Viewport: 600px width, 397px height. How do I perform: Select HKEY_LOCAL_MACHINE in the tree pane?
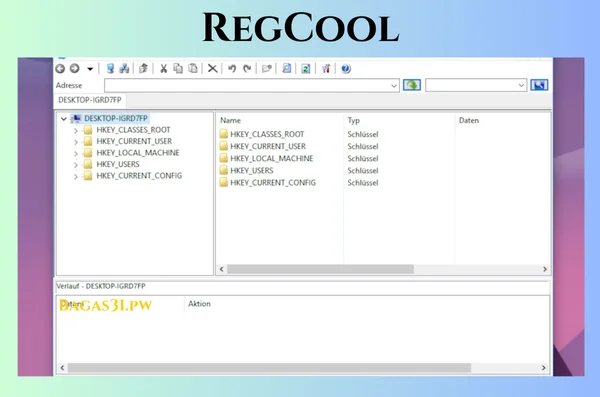(x=138, y=153)
